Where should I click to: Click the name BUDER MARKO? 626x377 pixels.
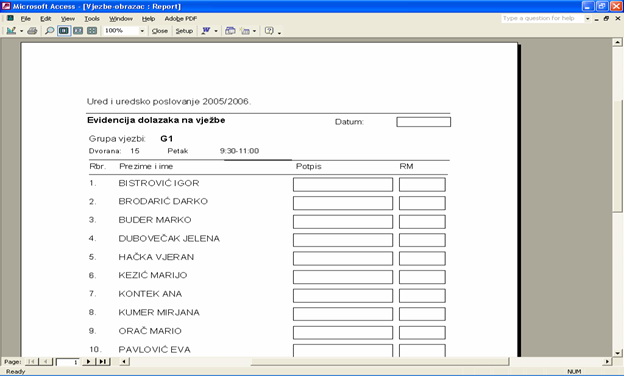click(155, 220)
